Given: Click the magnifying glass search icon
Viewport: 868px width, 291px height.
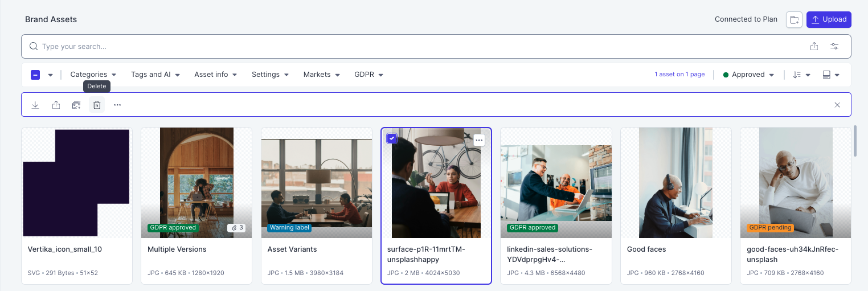Looking at the screenshot, I should [x=34, y=46].
